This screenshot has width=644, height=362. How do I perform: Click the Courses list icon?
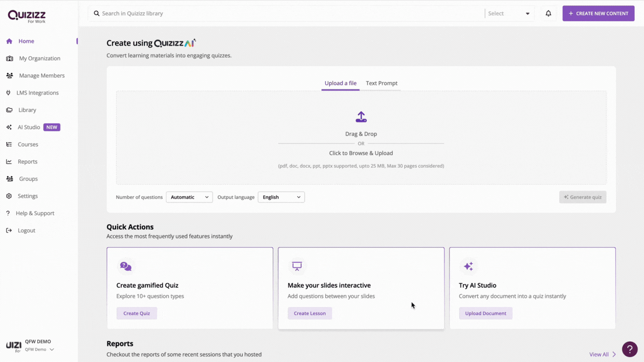click(9, 144)
